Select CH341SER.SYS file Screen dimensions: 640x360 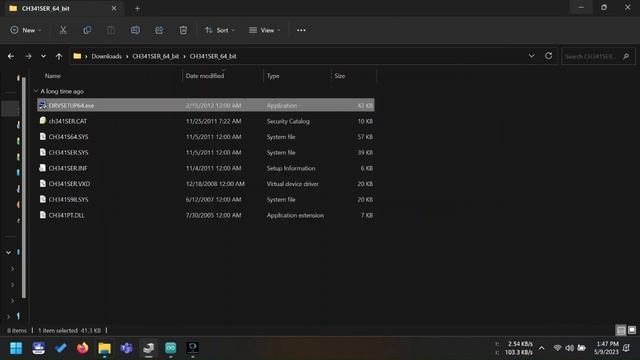pos(206,152)
